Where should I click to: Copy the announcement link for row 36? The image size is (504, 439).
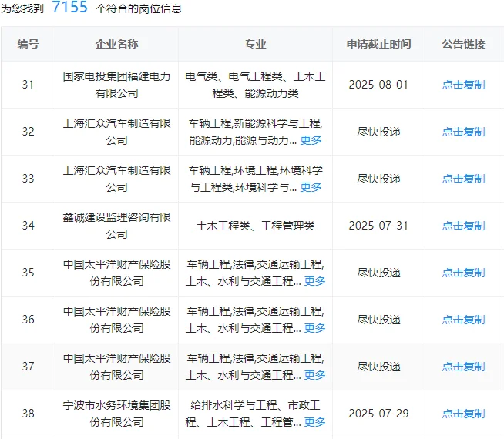463,320
